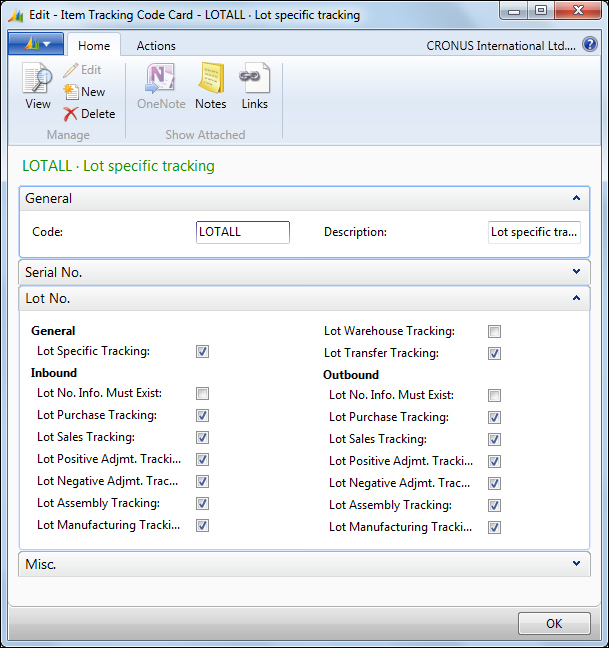
Task: Toggle Outbound Lot Negative Adjmt. Tracking checkbox
Action: tap(495, 484)
